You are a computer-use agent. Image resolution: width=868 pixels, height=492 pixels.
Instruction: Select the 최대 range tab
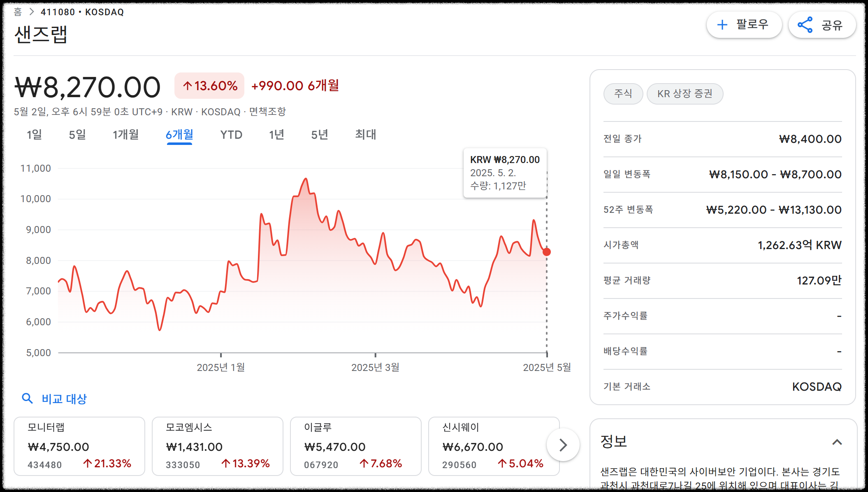click(366, 135)
